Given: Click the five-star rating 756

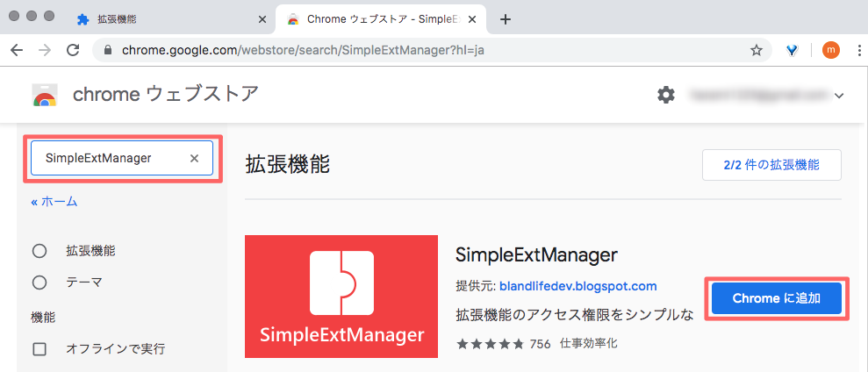Looking at the screenshot, I should click(503, 344).
